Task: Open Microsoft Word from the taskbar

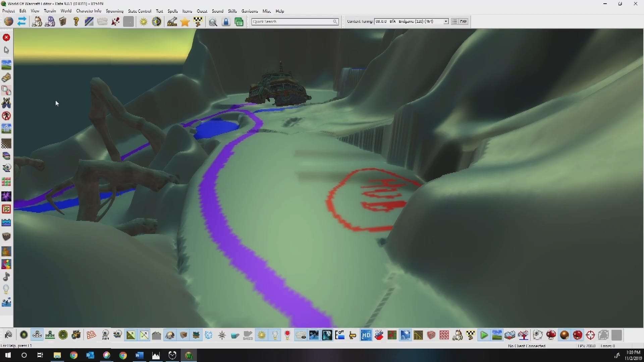Action: [x=140, y=355]
